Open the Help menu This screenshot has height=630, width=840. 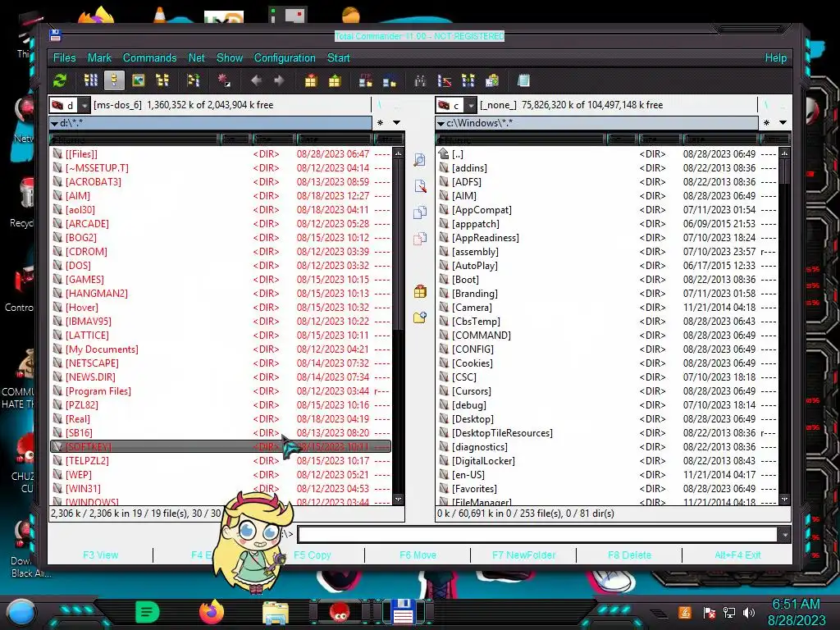point(776,58)
